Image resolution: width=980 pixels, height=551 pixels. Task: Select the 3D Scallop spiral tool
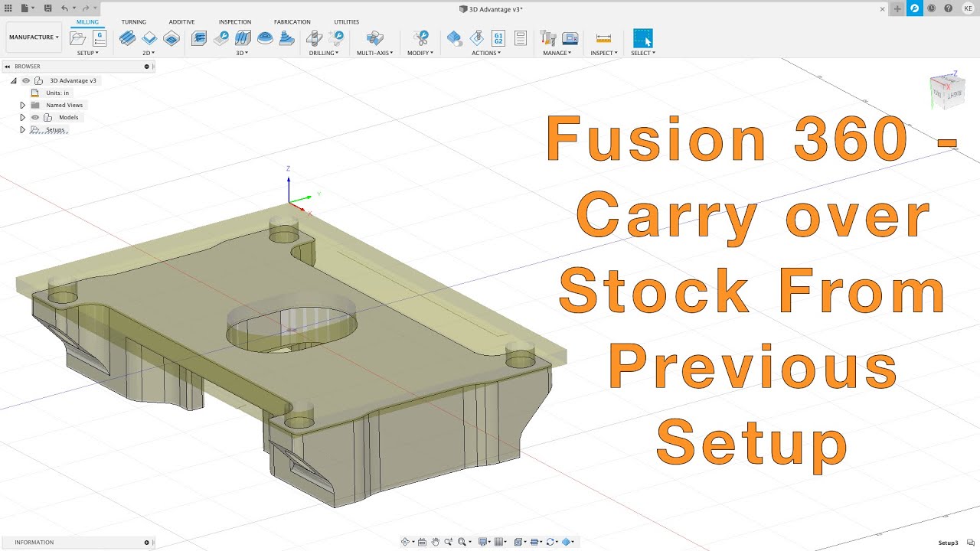(x=286, y=37)
